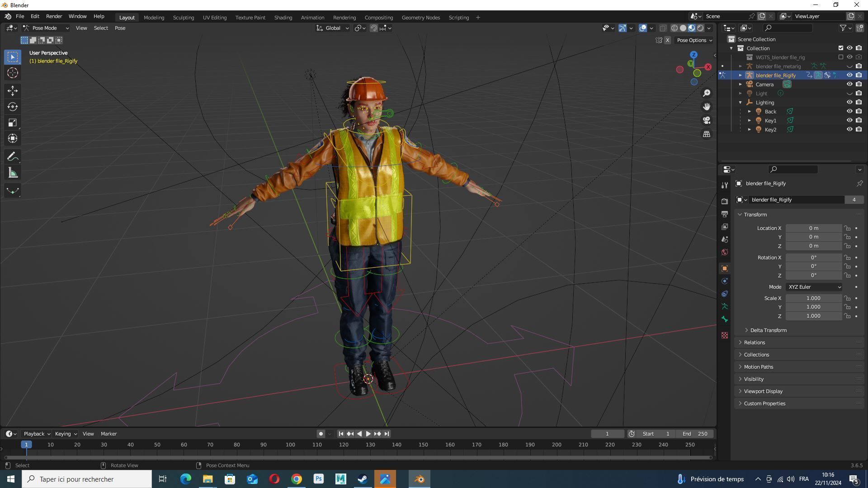The height and width of the screenshot is (488, 868).
Task: Switch to the Shading workspace tab
Action: [x=283, y=18]
